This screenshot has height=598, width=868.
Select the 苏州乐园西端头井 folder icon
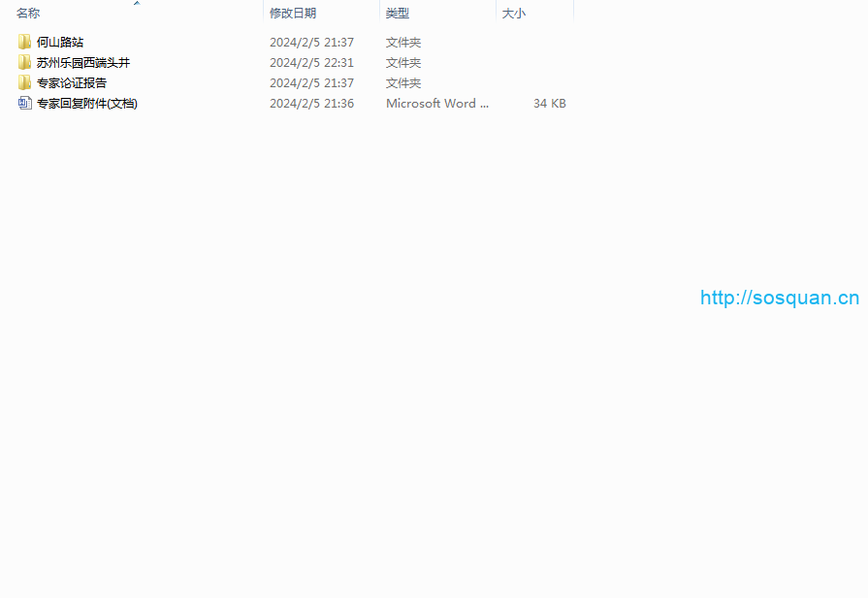[x=24, y=62]
